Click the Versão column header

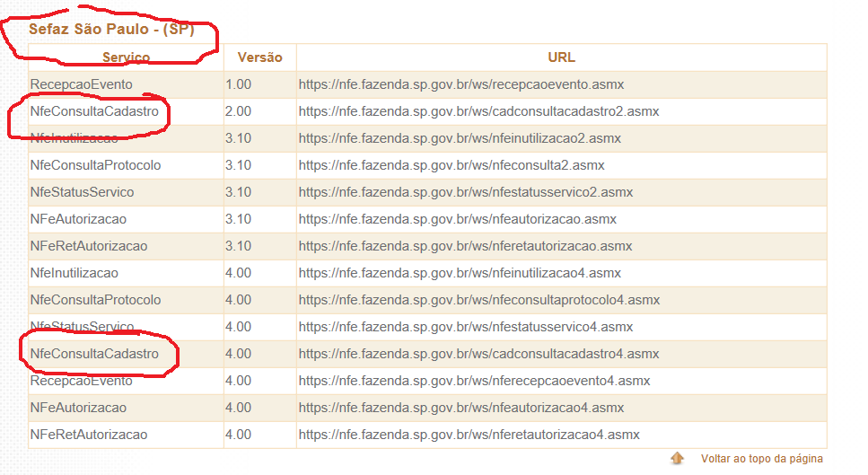click(x=259, y=57)
